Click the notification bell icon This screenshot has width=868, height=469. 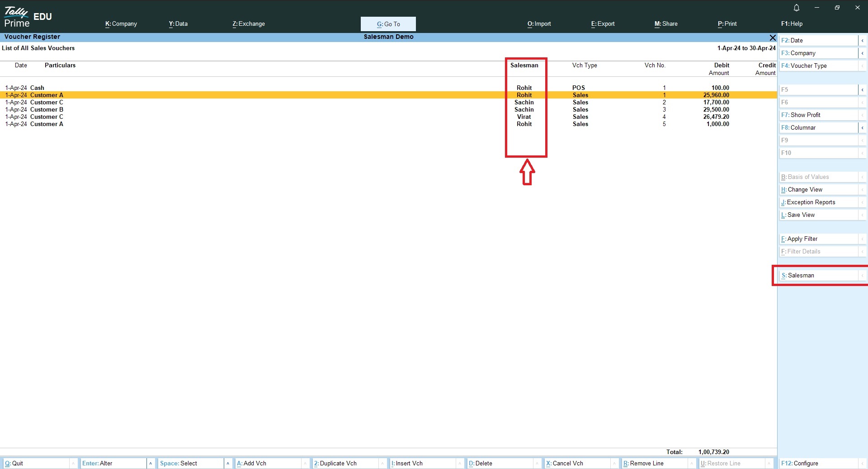click(796, 8)
